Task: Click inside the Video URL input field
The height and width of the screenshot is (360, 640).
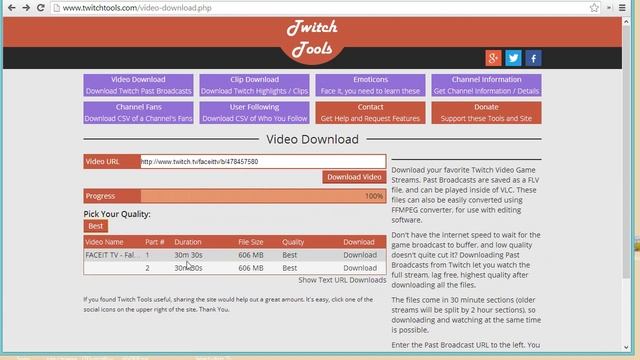Action: click(x=263, y=161)
